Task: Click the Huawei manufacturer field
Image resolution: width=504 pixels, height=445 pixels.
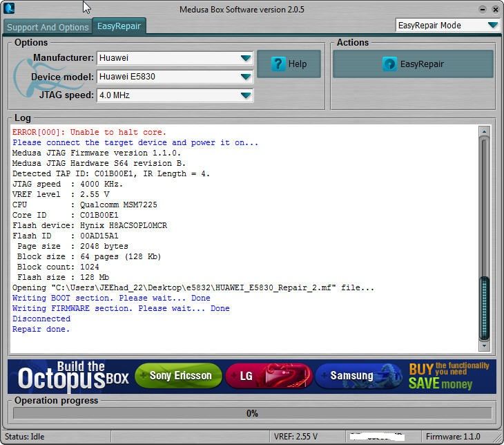Action: [175, 58]
